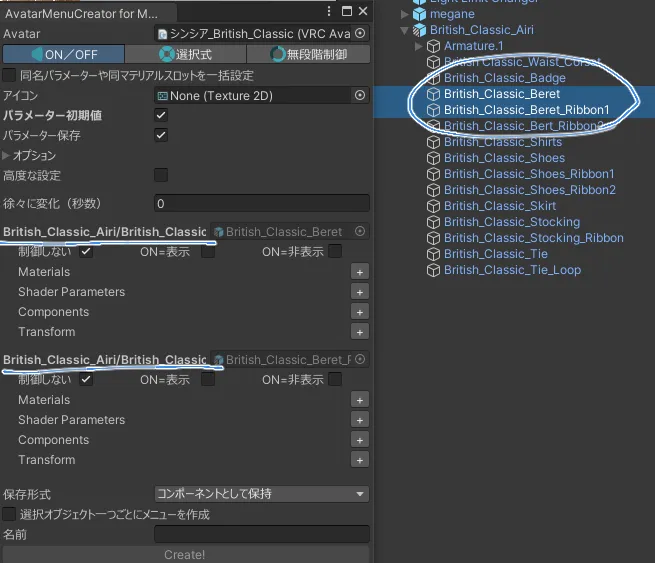655x563 pixels.
Task: Expand the Armature.1 hierarchy item
Action: 419,46
